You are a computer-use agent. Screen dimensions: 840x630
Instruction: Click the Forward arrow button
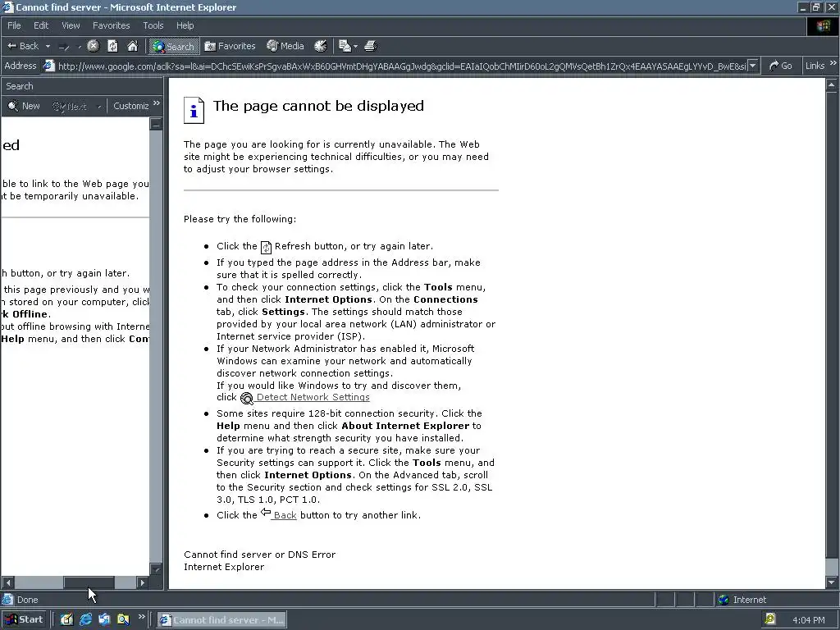click(x=64, y=47)
